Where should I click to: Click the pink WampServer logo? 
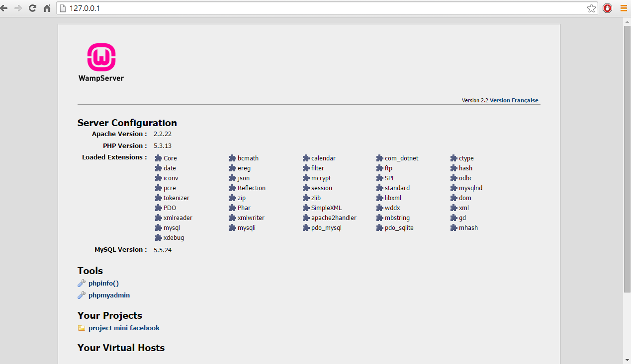[x=101, y=63]
